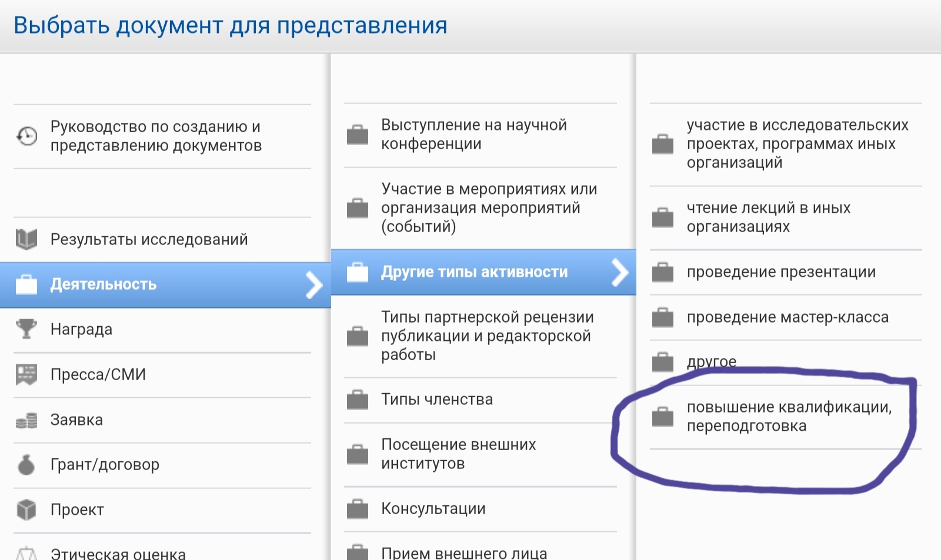Click briefcase icon beside участие в исследовательских проектах
The height and width of the screenshot is (560, 941).
point(663,144)
